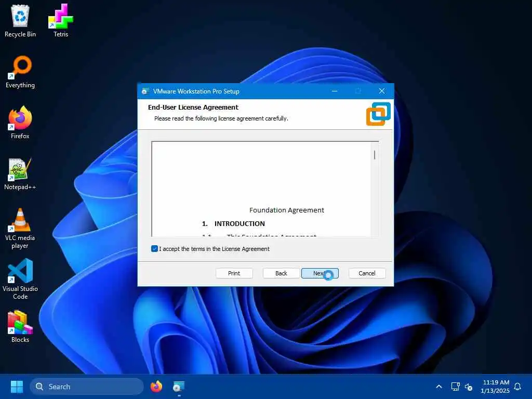Click Firefox icon in the taskbar
The width and height of the screenshot is (532, 399).
pyautogui.click(x=156, y=387)
